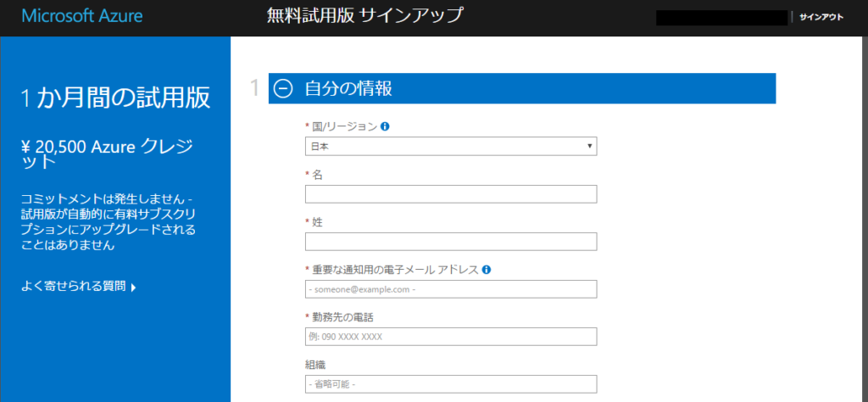Image resolution: width=868 pixels, height=402 pixels.
Task: Click the arrow icon after よく寄せられる質問
Action: pos(134,288)
